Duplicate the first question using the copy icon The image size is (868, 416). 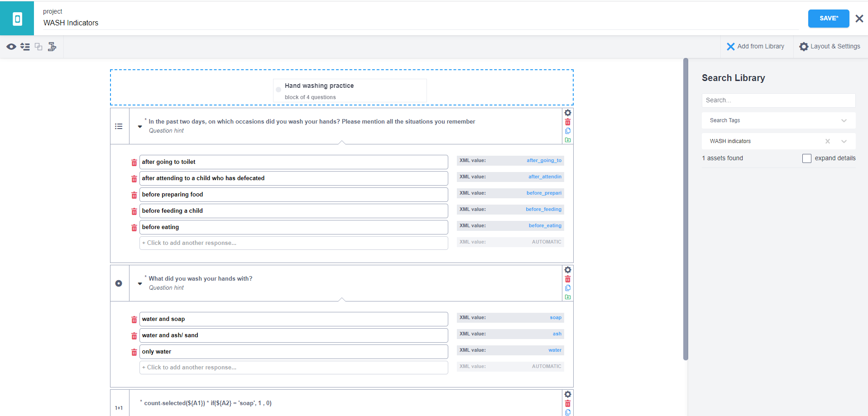568,131
